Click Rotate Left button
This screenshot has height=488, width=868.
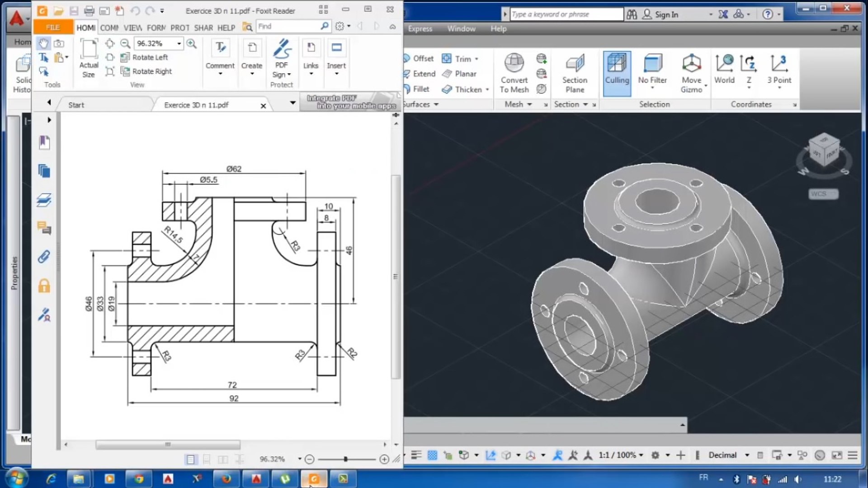(x=144, y=57)
